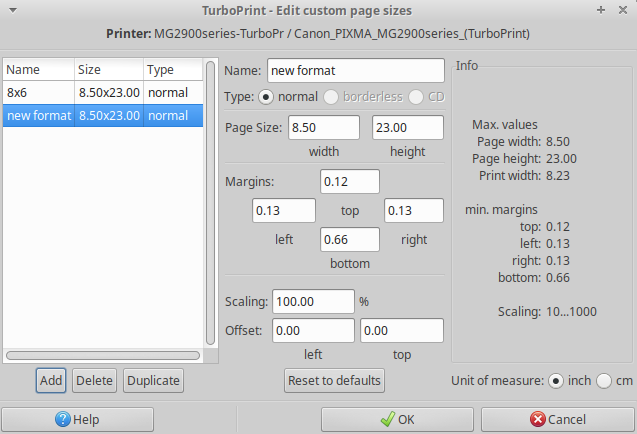
Task: Set unit of measure to inch
Action: 556,380
